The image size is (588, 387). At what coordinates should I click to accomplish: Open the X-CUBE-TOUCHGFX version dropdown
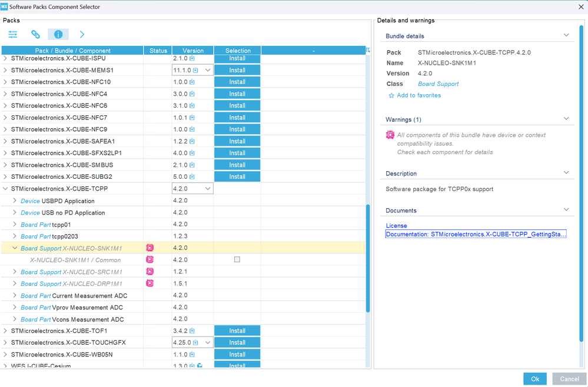(207, 342)
